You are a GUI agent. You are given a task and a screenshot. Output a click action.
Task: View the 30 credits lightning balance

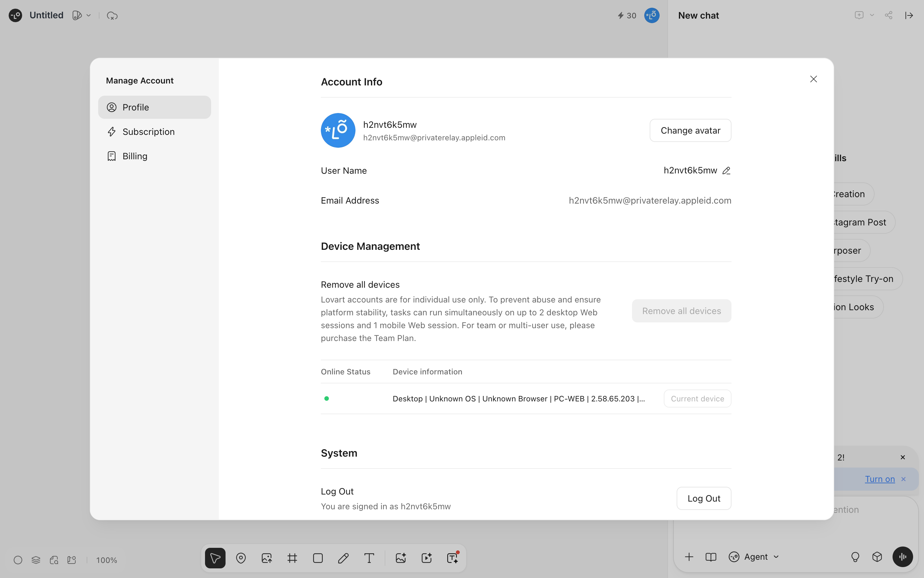(x=627, y=16)
